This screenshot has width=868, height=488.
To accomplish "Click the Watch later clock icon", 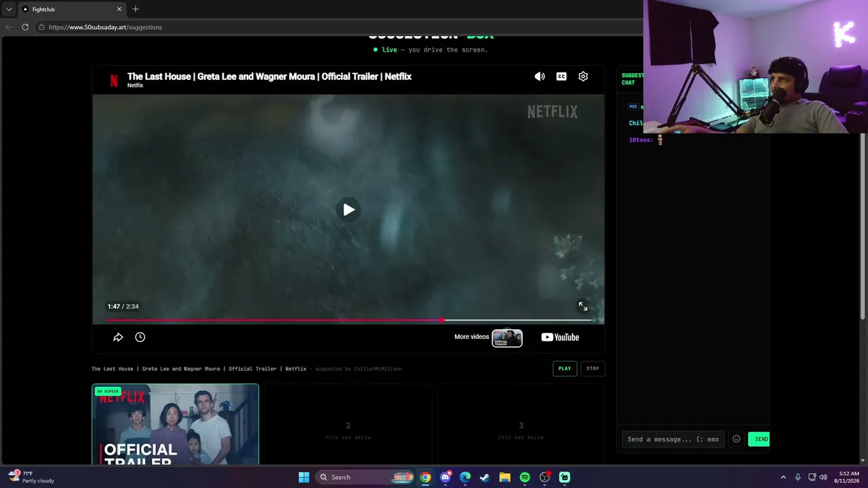I will pos(140,337).
